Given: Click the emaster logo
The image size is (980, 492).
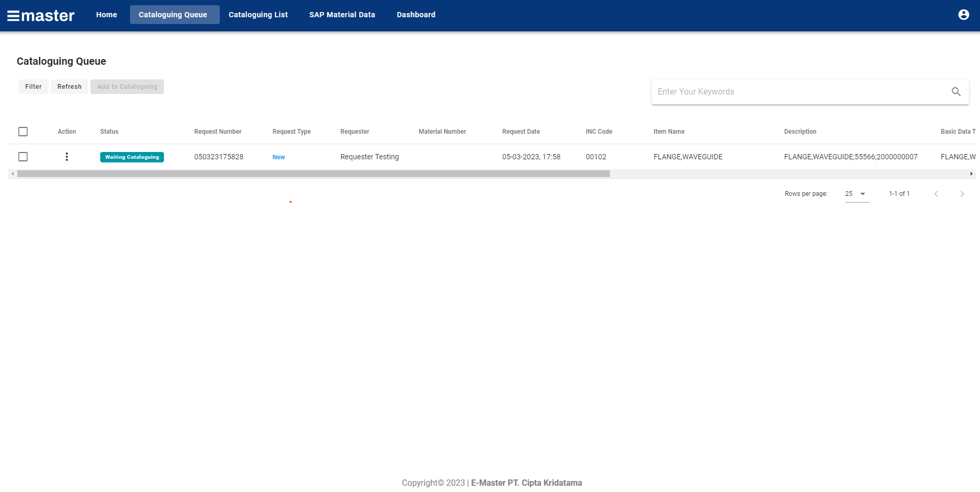Looking at the screenshot, I should 41,15.
